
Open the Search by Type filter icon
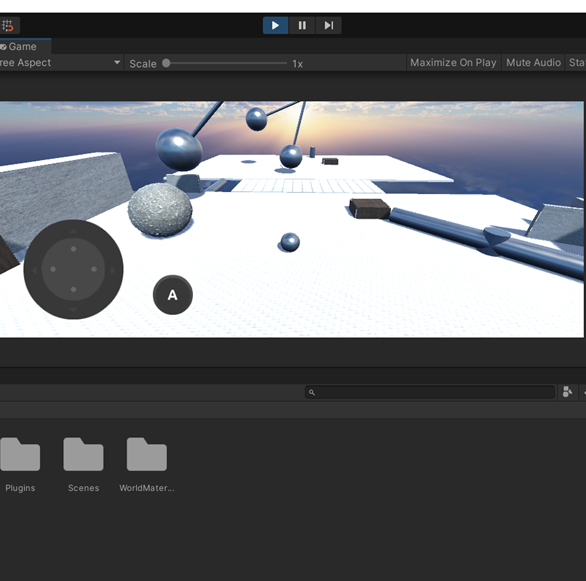[567, 392]
